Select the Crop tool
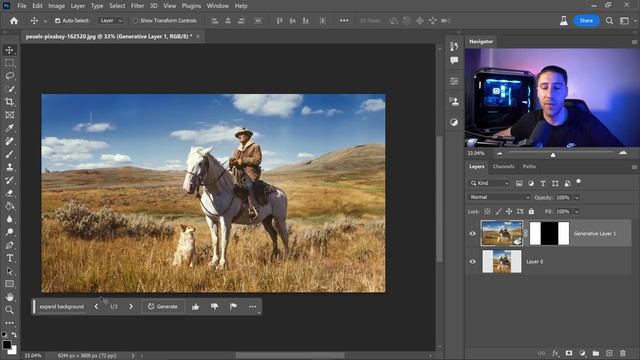Screen dimensions: 640x360 click(9, 102)
